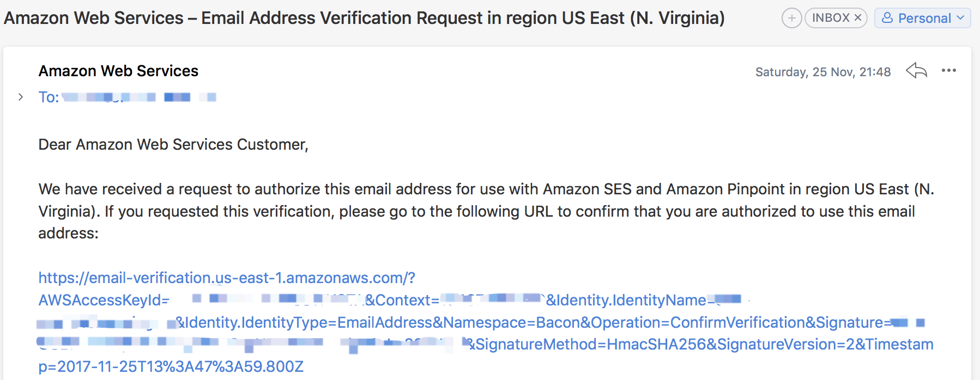This screenshot has height=380, width=980.
Task: Click the AWSAccessKeyId portion of the URL
Action: pos(104,300)
